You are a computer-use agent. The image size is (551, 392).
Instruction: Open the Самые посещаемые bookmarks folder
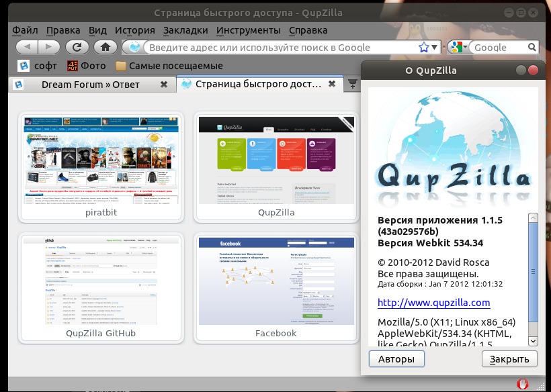coord(169,66)
